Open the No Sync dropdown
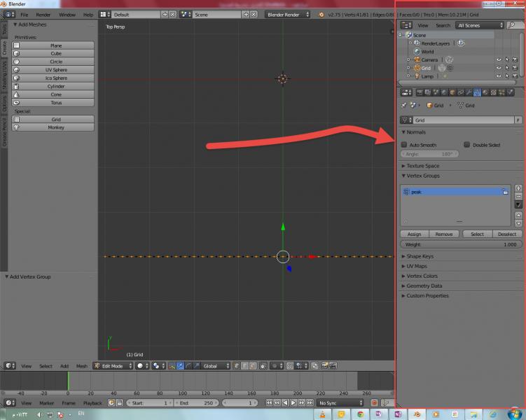The width and height of the screenshot is (526, 420). (x=340, y=402)
